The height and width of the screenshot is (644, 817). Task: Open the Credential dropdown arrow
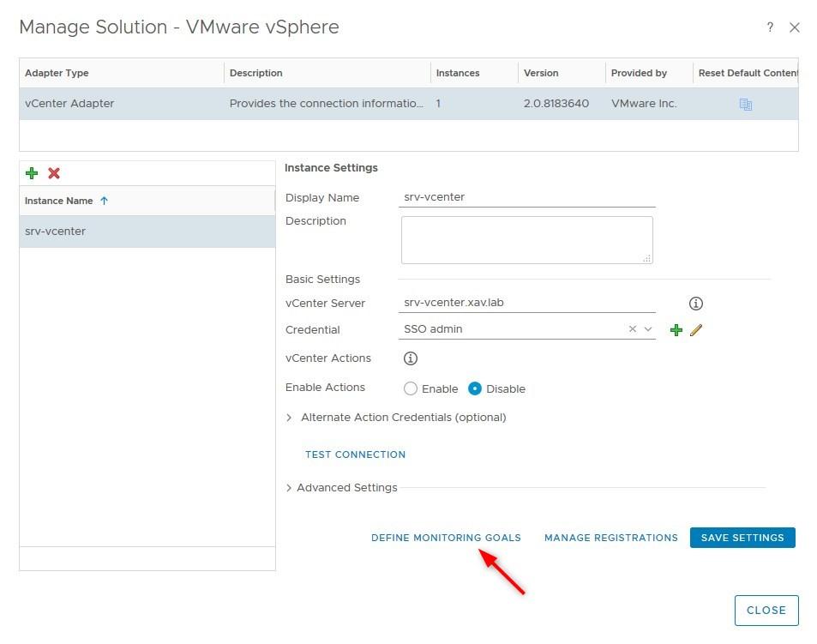coord(647,328)
